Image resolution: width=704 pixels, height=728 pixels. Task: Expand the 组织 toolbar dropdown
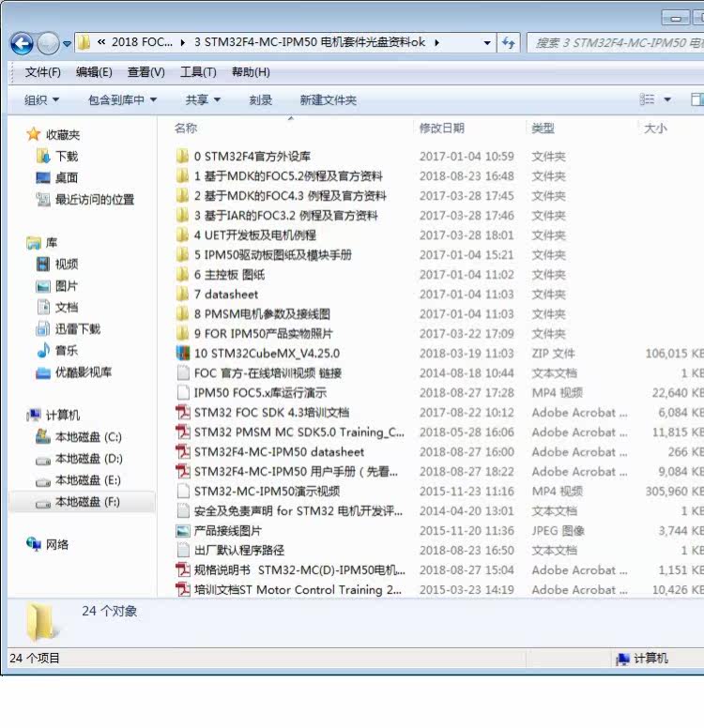(x=42, y=99)
